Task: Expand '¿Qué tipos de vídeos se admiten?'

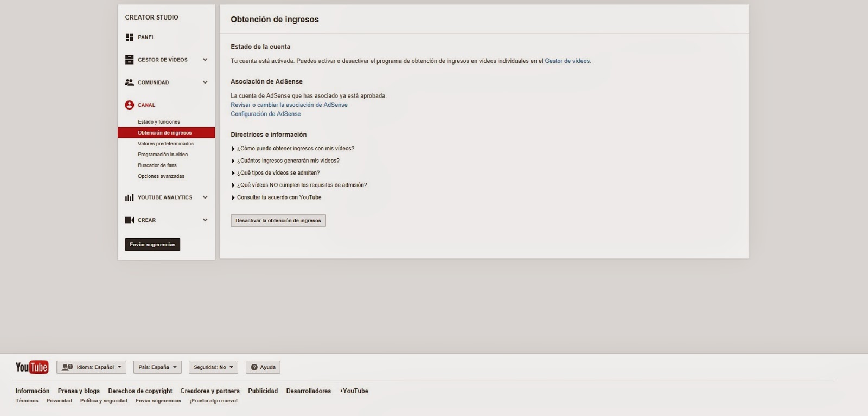Action: point(276,173)
